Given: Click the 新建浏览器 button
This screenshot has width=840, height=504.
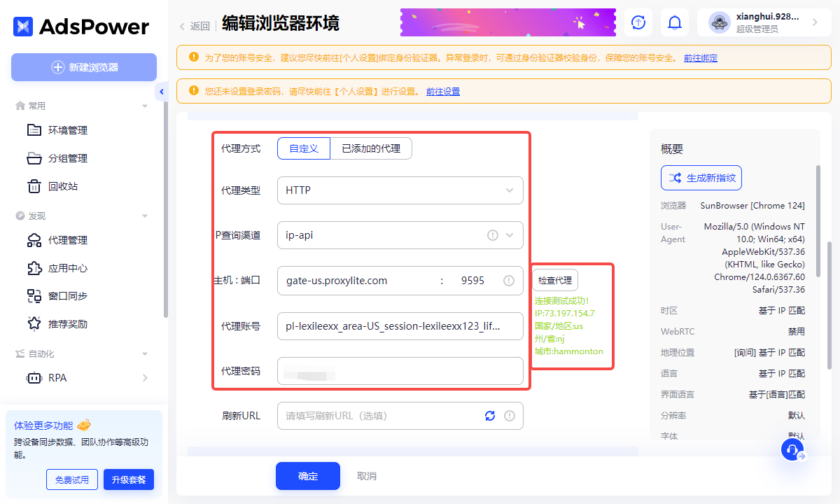Looking at the screenshot, I should [x=84, y=67].
